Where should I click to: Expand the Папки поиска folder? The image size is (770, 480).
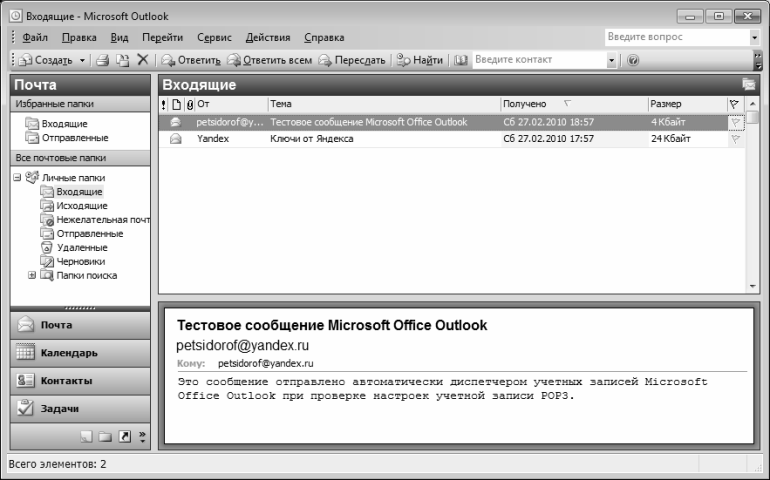click(32, 275)
